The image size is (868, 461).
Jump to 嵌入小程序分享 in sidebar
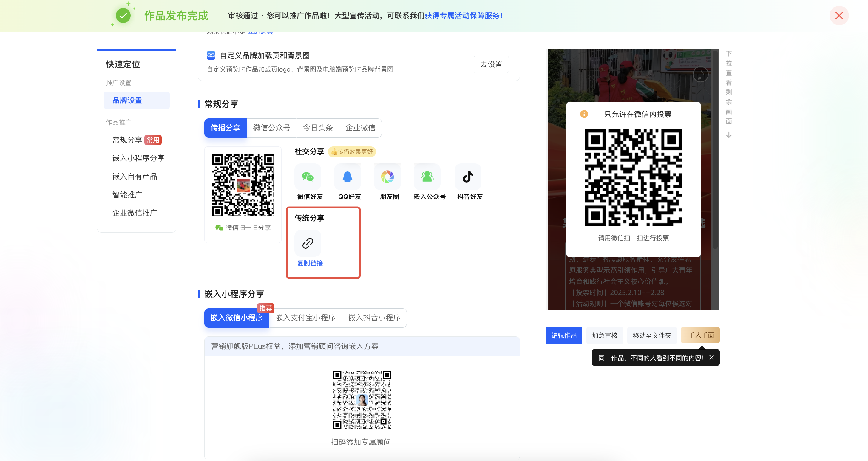coord(138,158)
